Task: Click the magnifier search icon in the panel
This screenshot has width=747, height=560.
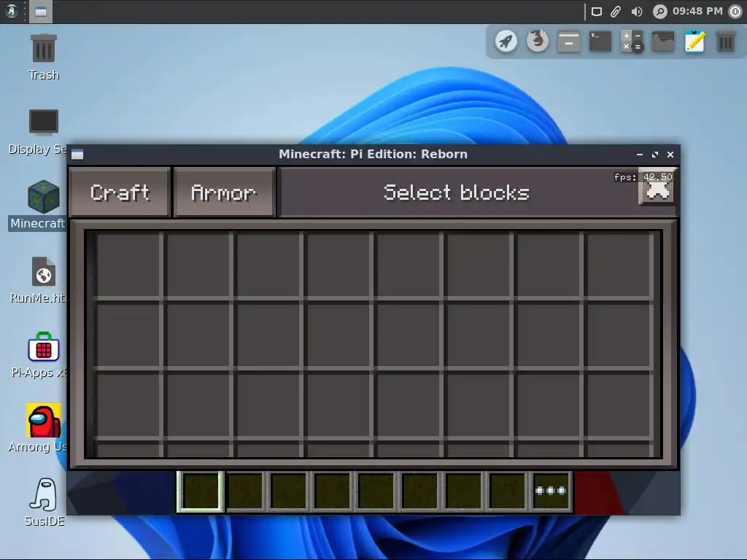Action: point(659,12)
